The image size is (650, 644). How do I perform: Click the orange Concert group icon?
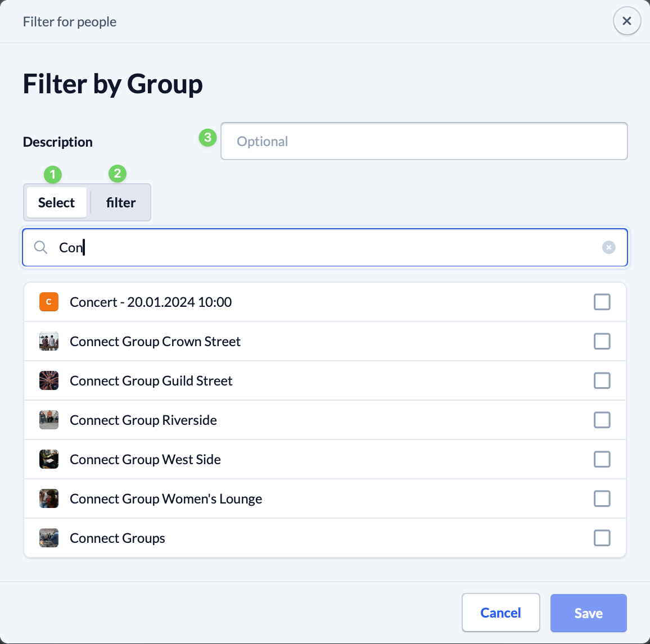(x=49, y=302)
